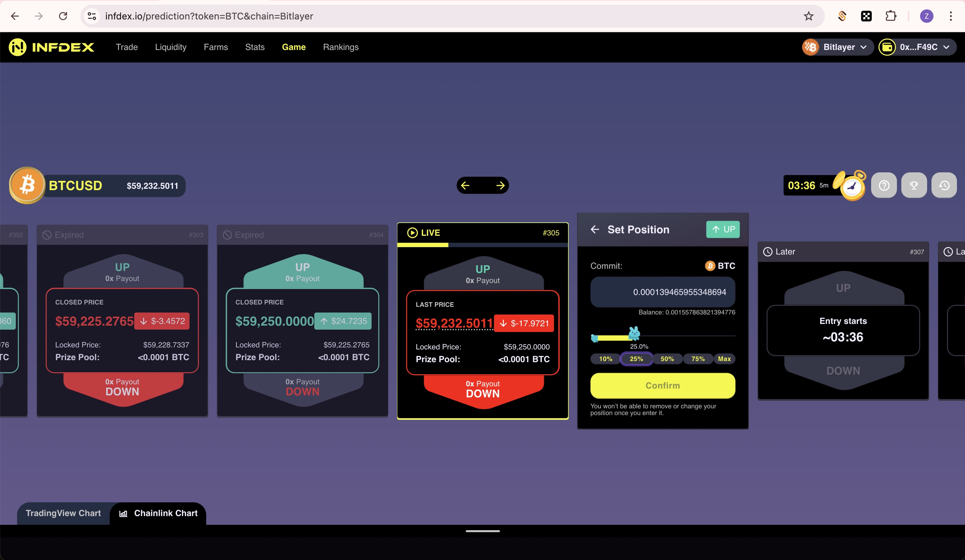Click the live round progress bar

[x=482, y=245]
